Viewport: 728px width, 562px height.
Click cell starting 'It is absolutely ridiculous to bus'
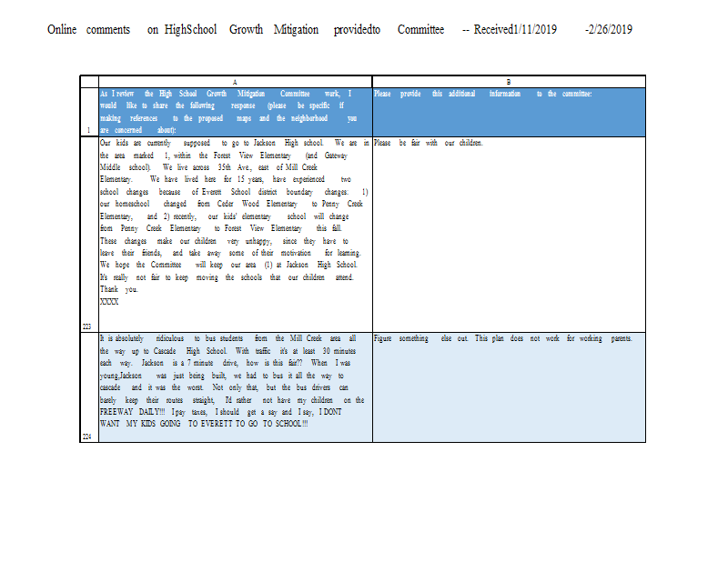pyautogui.click(x=236, y=387)
